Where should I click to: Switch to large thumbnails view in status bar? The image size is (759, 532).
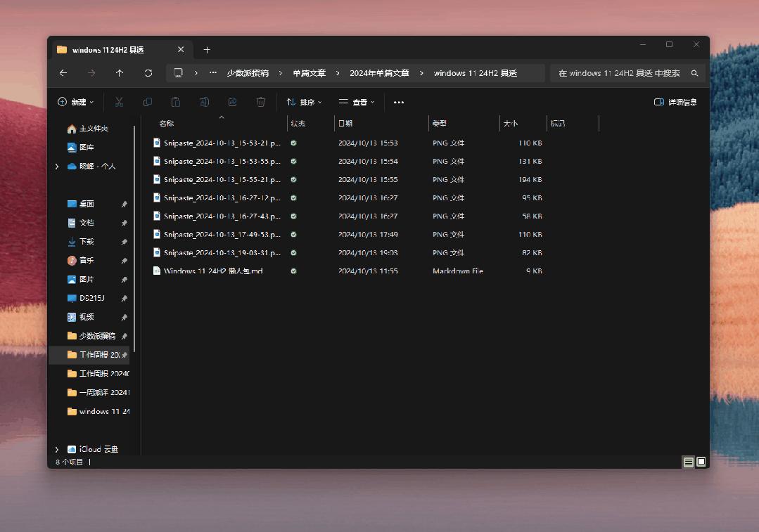(x=701, y=462)
